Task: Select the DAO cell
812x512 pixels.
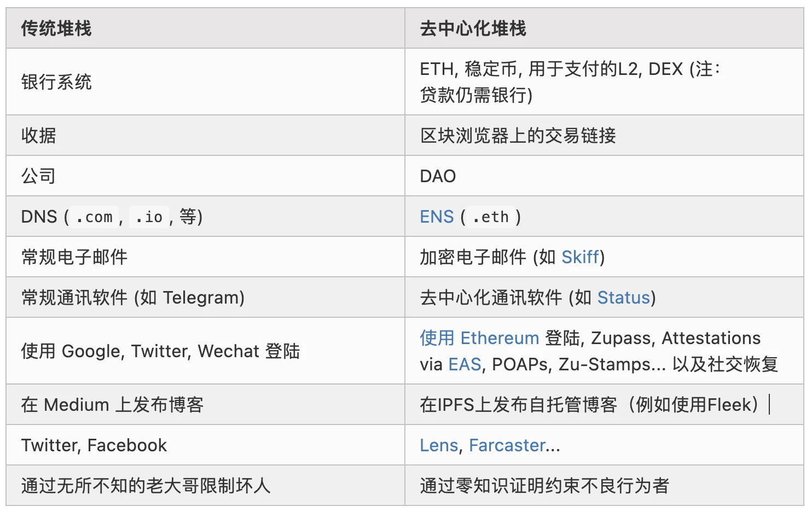Action: pos(438,176)
